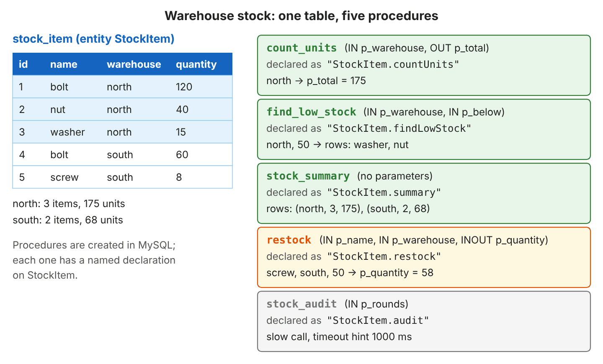Click the declaration "StockItem.audit"
Viewport: 603px width, 364px height.
(378, 320)
